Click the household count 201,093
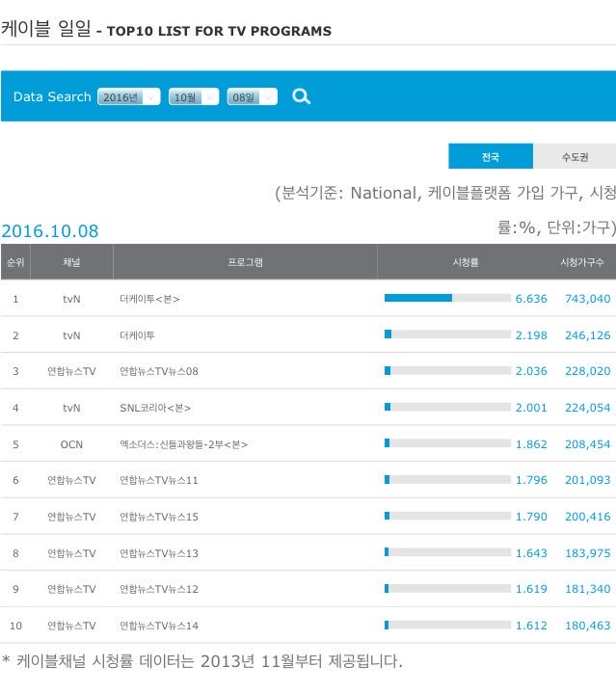This screenshot has width=616, height=694. click(588, 480)
